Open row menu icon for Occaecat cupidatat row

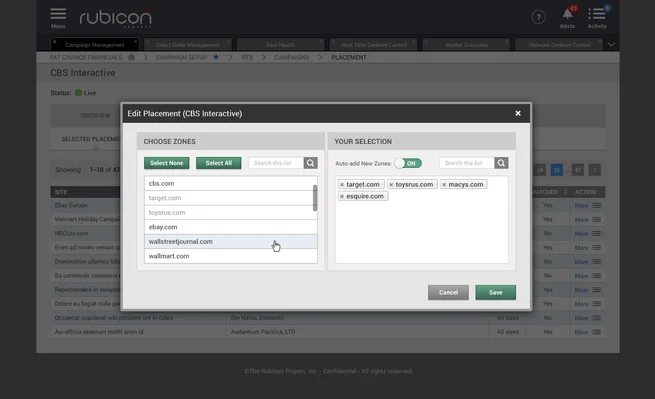[597, 318]
